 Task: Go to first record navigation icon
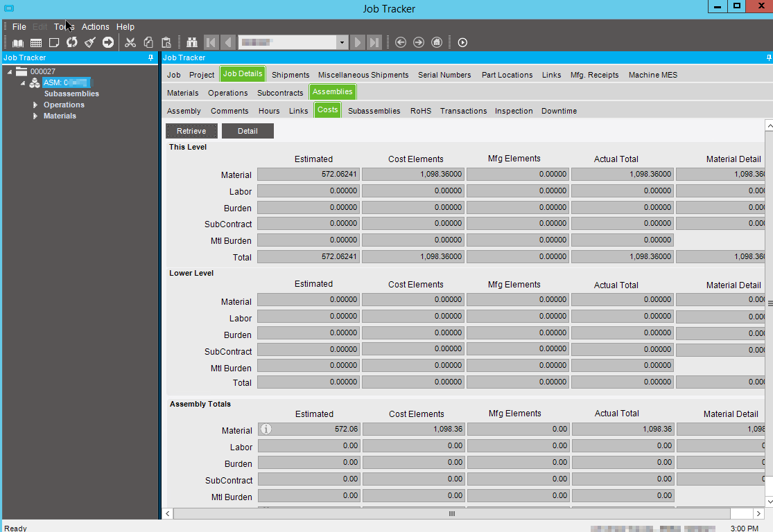[211, 42]
